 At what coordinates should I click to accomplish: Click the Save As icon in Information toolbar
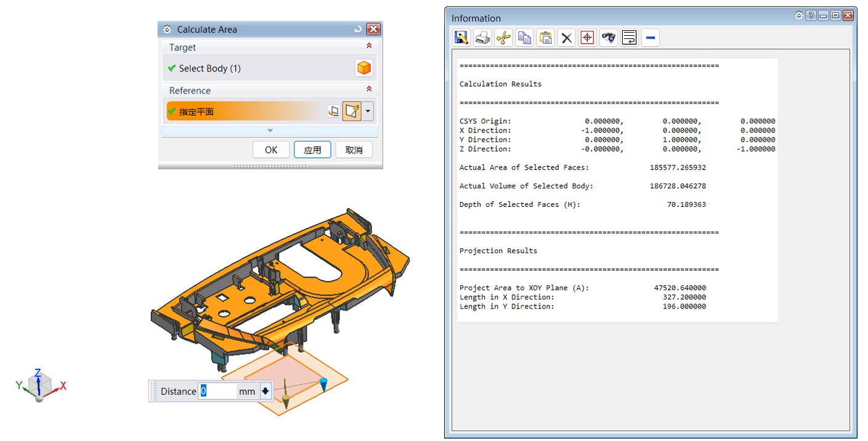461,38
